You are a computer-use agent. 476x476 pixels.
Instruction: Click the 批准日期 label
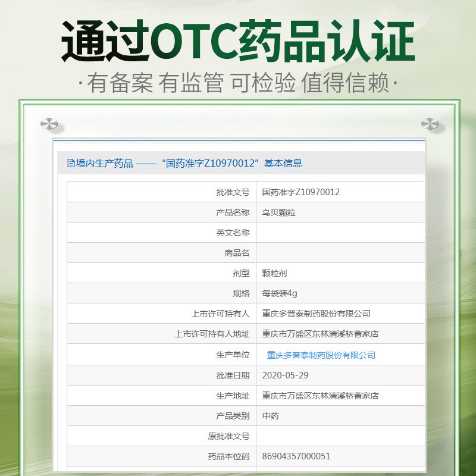coord(233,375)
